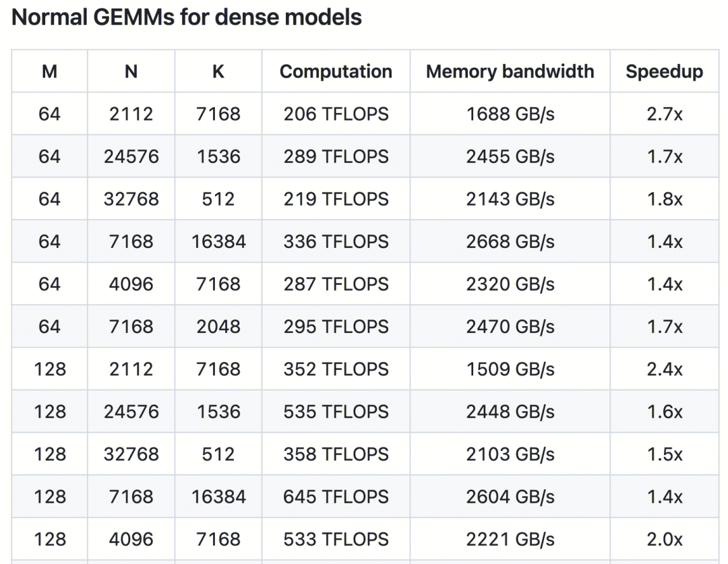Select the N column header
The image size is (728, 564).
click(131, 71)
